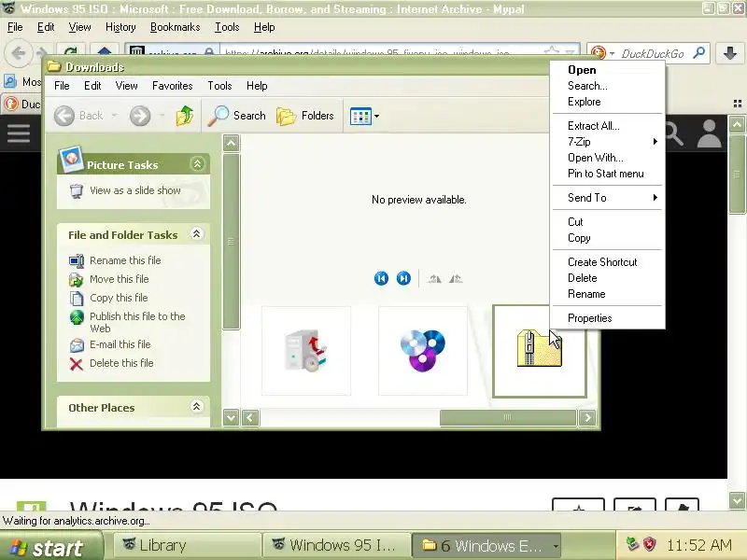Screen dimensions: 747x560
Task: Click the archive.org user profile icon
Action: tap(710, 133)
